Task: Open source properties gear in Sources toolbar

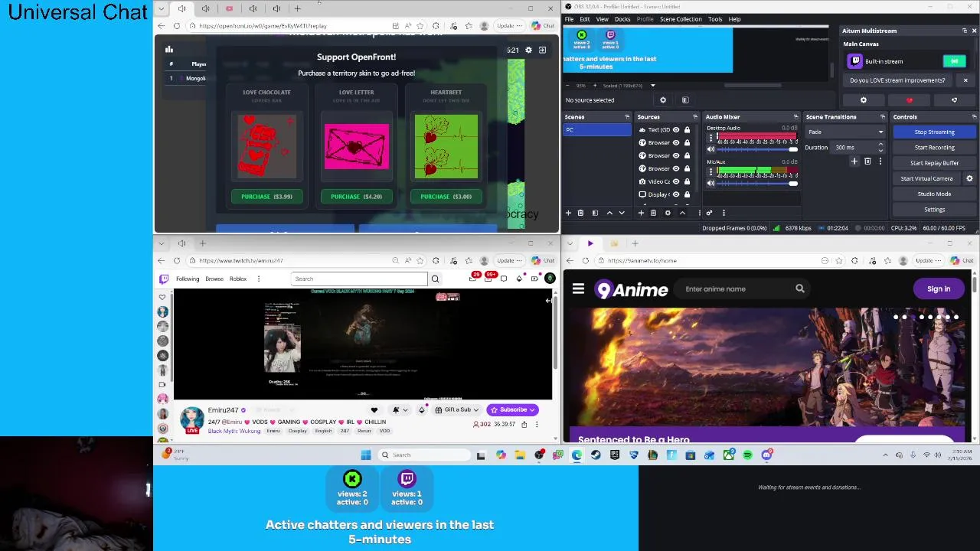Action: click(x=668, y=213)
